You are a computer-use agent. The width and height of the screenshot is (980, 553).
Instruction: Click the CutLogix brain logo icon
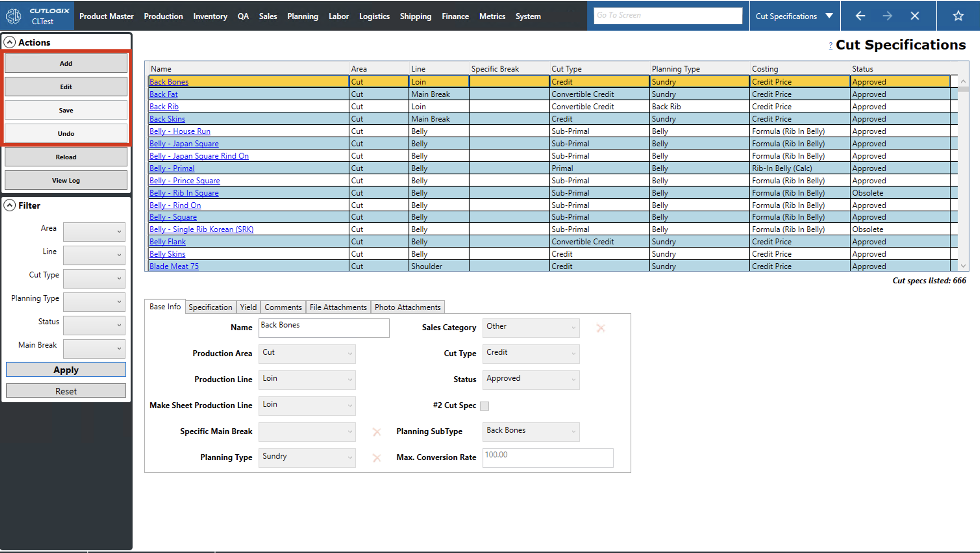tap(14, 16)
